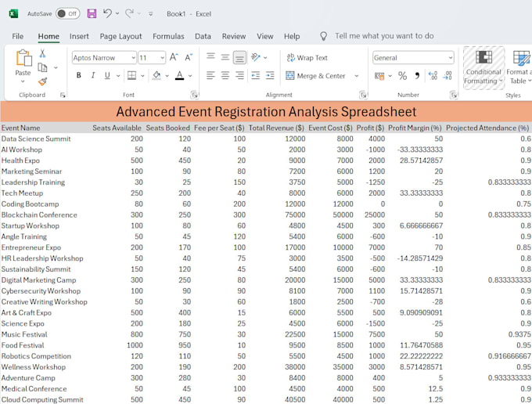
Task: Apply the Fill Color bucket swatch
Action: click(156, 75)
